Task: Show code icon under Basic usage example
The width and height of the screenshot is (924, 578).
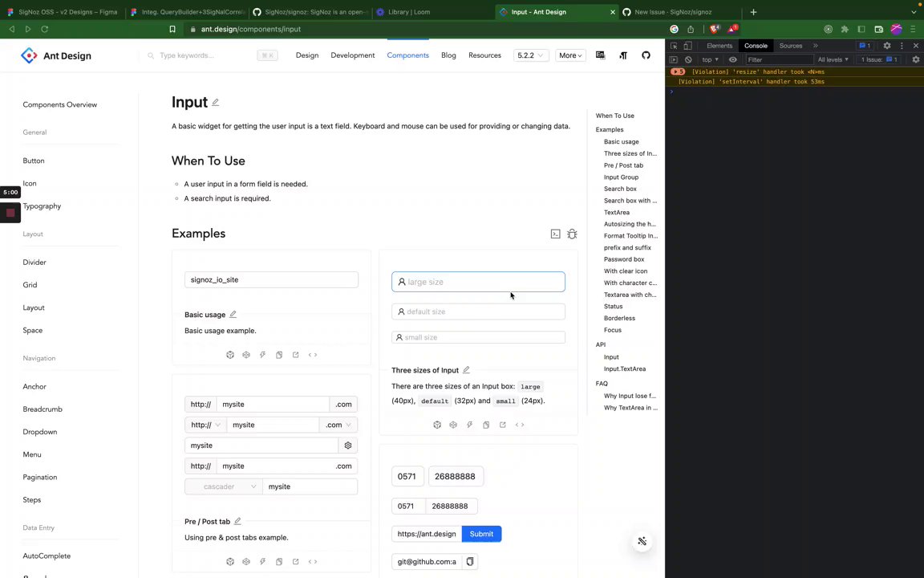Action: pos(313,355)
